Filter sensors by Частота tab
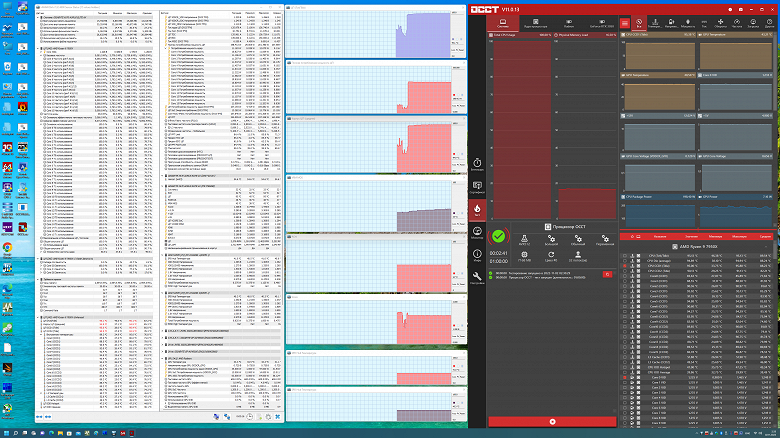 pos(737,23)
